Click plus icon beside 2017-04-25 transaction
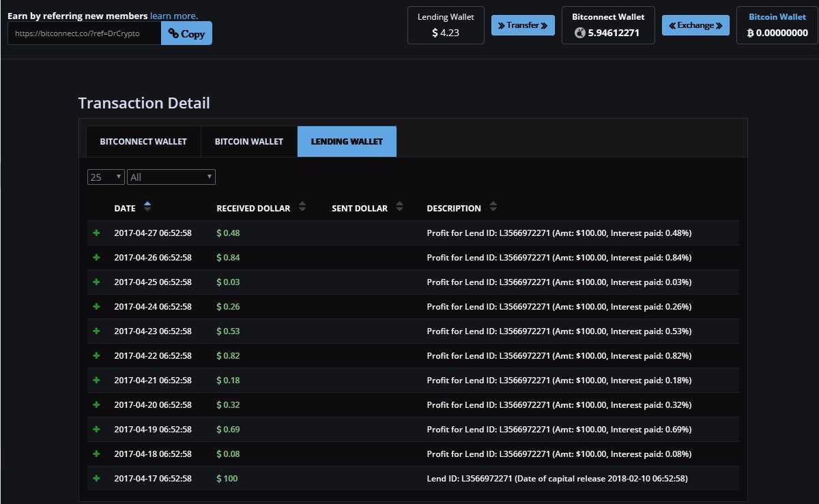This screenshot has height=504, width=819. pos(96,282)
